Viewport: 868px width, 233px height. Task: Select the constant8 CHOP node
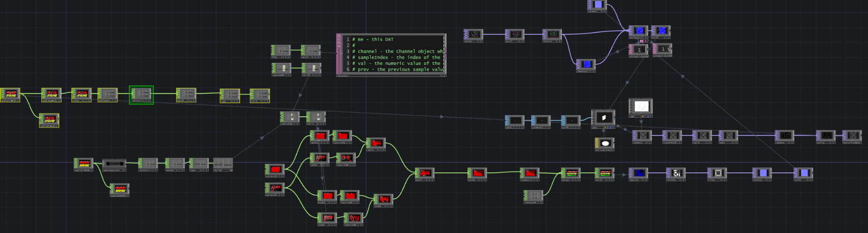(x=290, y=118)
